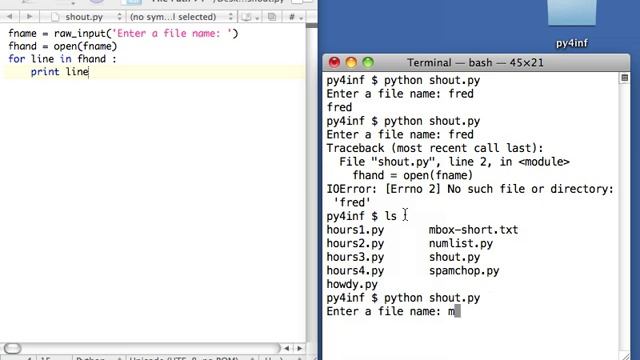Open the # markers popup menu
640x360 pixels.
pos(296,17)
